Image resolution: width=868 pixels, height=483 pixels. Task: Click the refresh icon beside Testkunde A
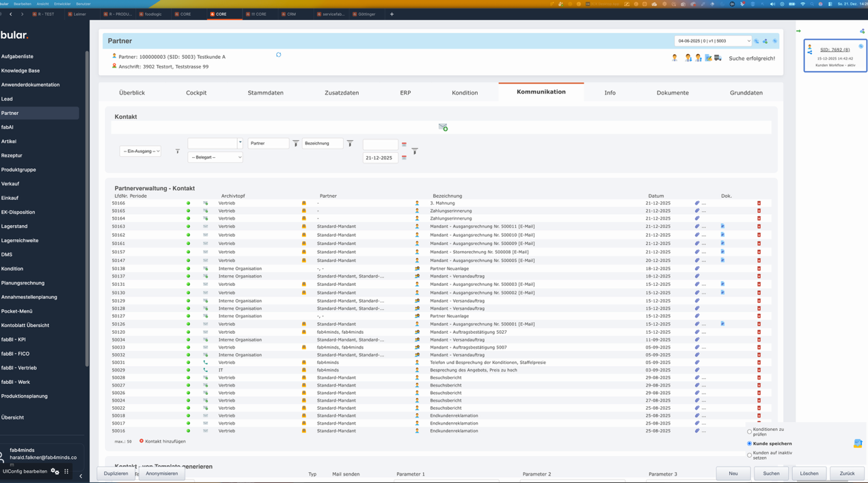[279, 55]
